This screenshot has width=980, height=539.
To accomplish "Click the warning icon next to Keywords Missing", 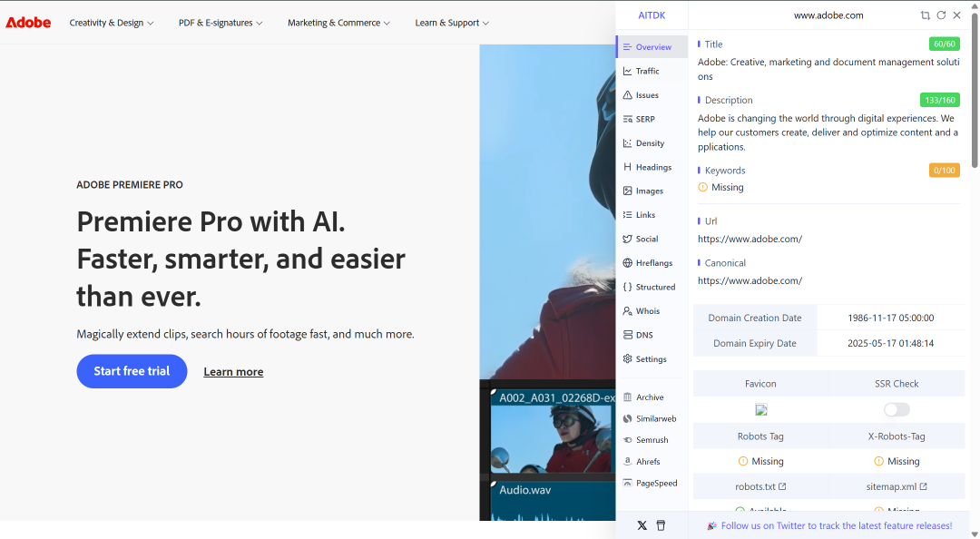I will (x=702, y=187).
